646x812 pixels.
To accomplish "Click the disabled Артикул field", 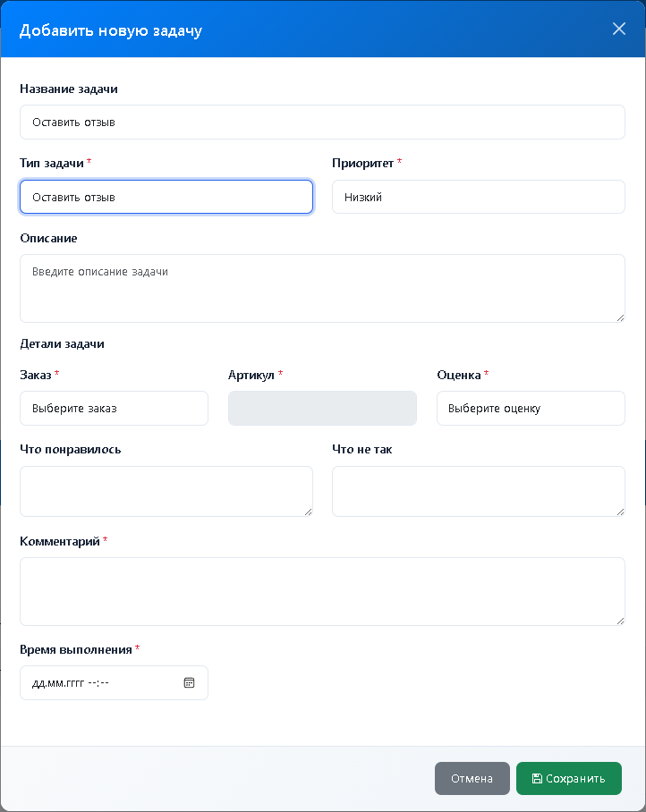I will (x=322, y=408).
